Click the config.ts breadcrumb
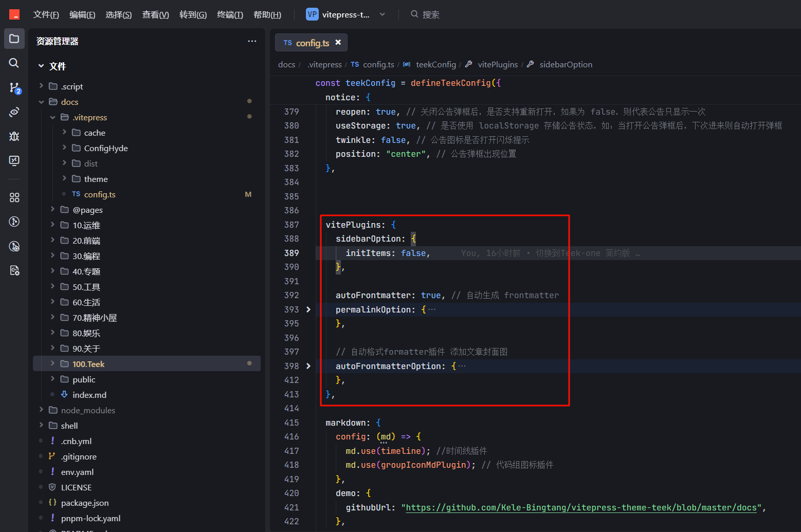 378,64
